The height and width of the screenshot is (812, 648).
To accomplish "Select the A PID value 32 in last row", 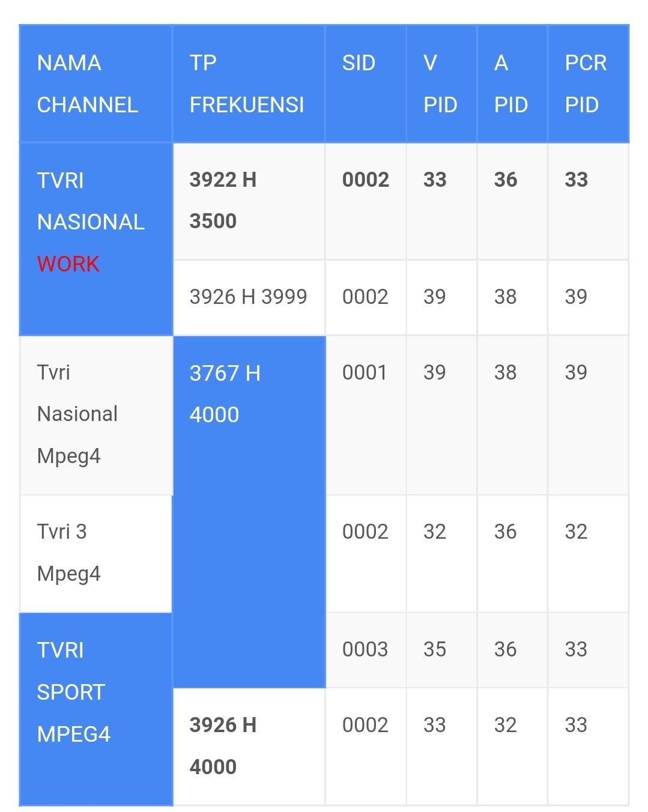I will click(x=506, y=725).
